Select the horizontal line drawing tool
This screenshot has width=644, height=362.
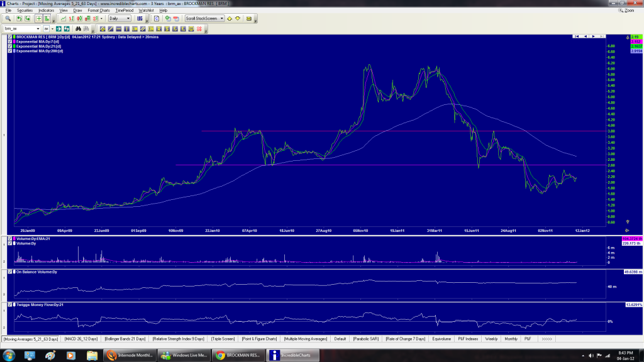[x=119, y=29]
